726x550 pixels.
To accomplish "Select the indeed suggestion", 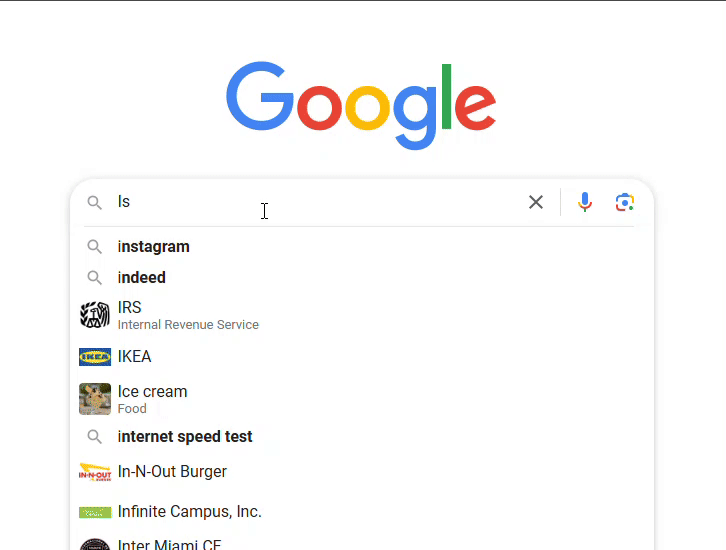I will 142,278.
